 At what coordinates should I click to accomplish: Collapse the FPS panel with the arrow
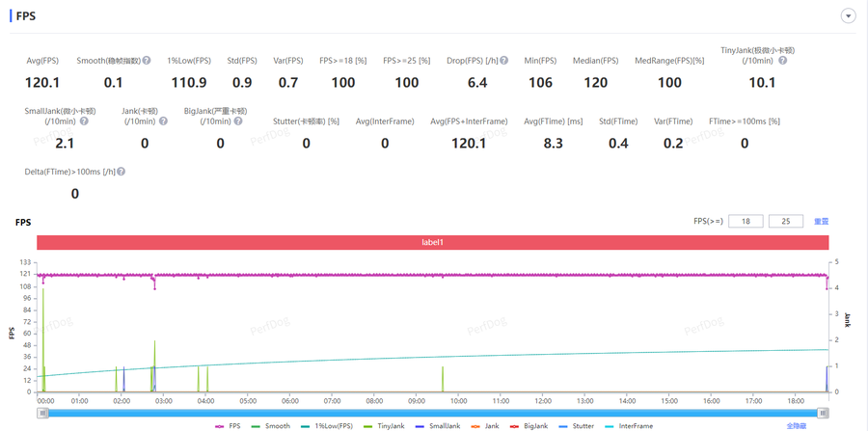point(849,16)
